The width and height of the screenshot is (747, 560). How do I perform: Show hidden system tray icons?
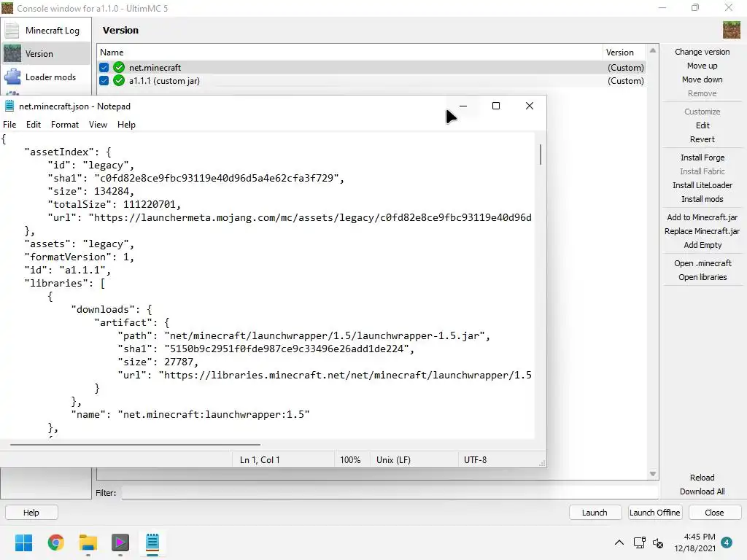click(619, 542)
